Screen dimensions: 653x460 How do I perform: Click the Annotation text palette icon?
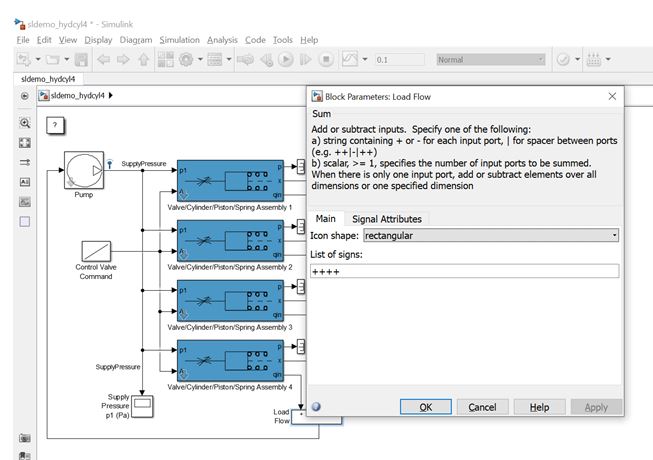click(25, 182)
